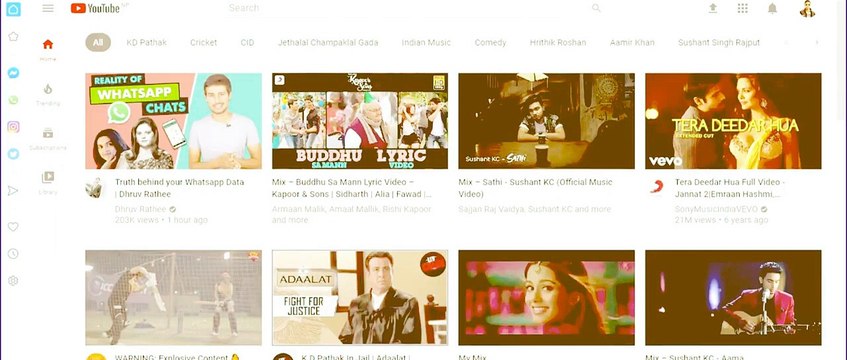Open the account avatar menu

808,9
